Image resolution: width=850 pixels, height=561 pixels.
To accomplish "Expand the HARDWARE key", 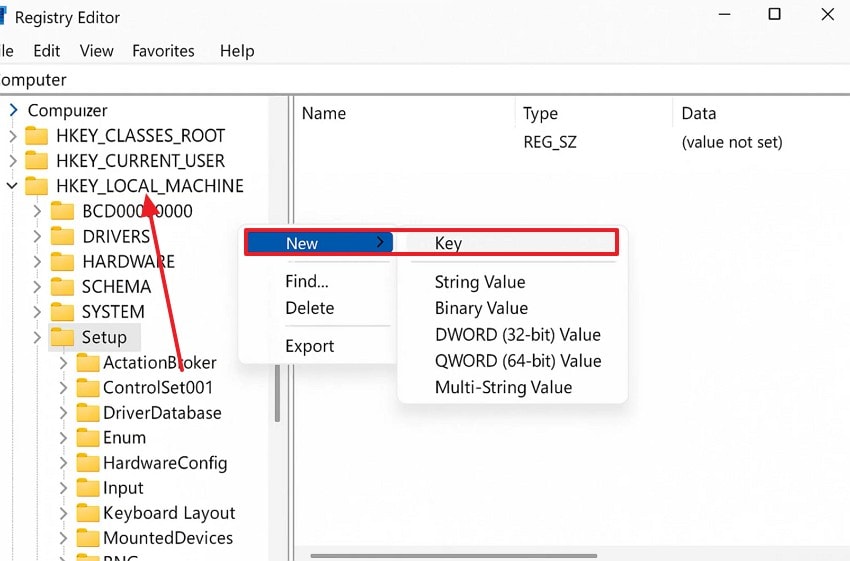I will tap(37, 261).
